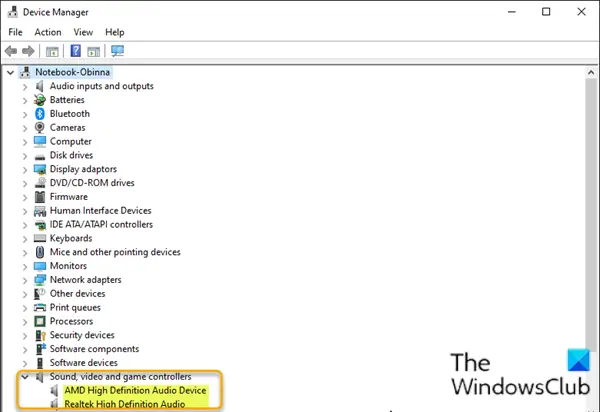Open the View menu
The image size is (600, 412).
coord(83,32)
